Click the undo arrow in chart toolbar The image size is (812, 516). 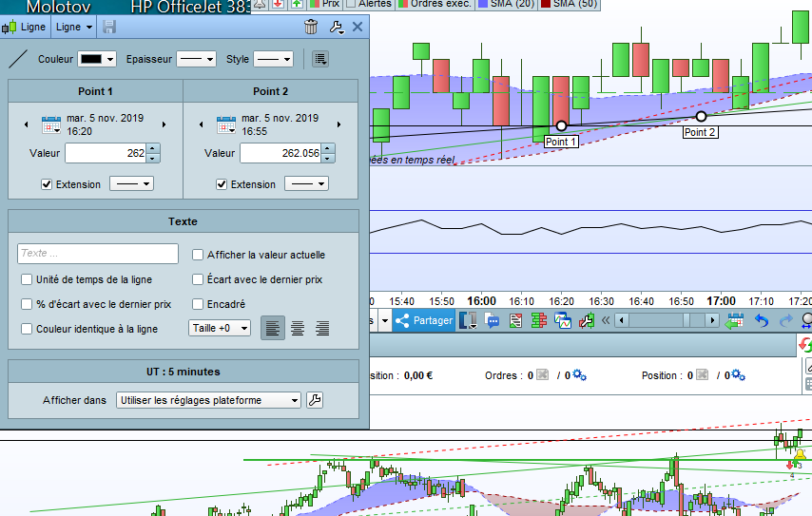(x=761, y=321)
